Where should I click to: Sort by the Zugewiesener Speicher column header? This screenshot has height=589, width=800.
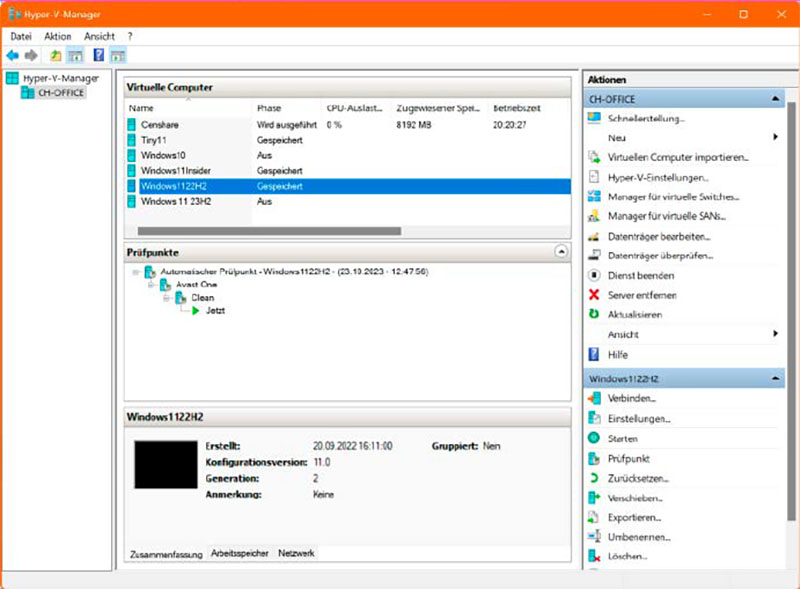point(439,108)
